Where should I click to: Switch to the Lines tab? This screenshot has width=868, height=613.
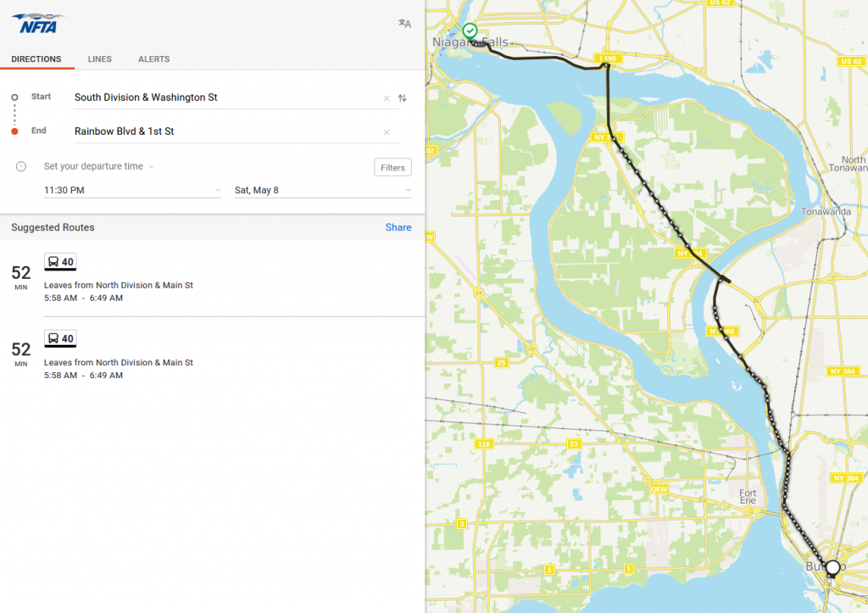click(99, 59)
